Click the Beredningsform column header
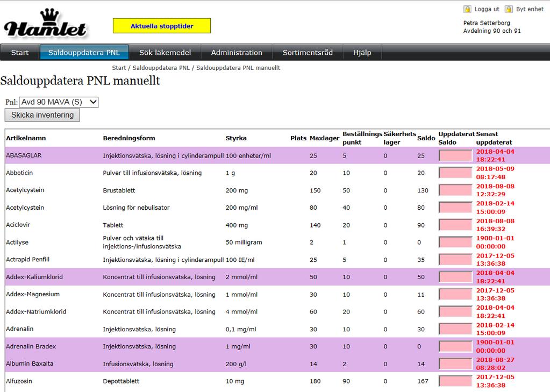 coord(129,138)
